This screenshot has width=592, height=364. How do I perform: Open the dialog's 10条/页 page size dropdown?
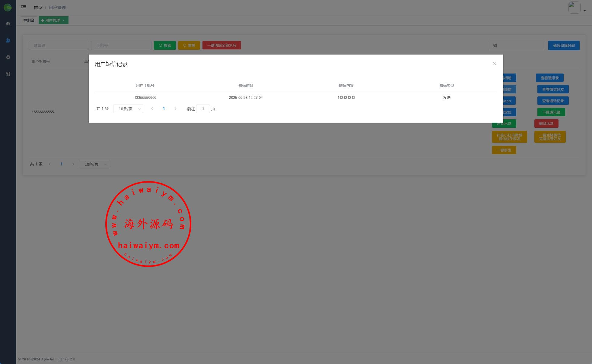(x=128, y=109)
